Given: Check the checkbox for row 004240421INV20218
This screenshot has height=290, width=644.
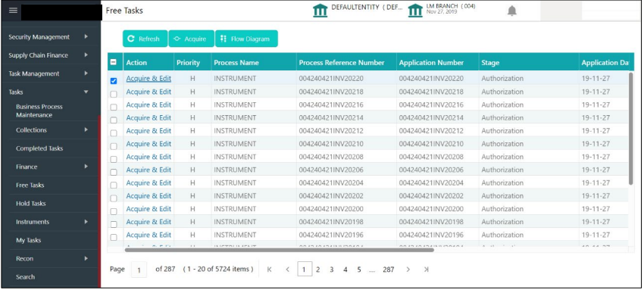Looking at the screenshot, I should tap(114, 94).
